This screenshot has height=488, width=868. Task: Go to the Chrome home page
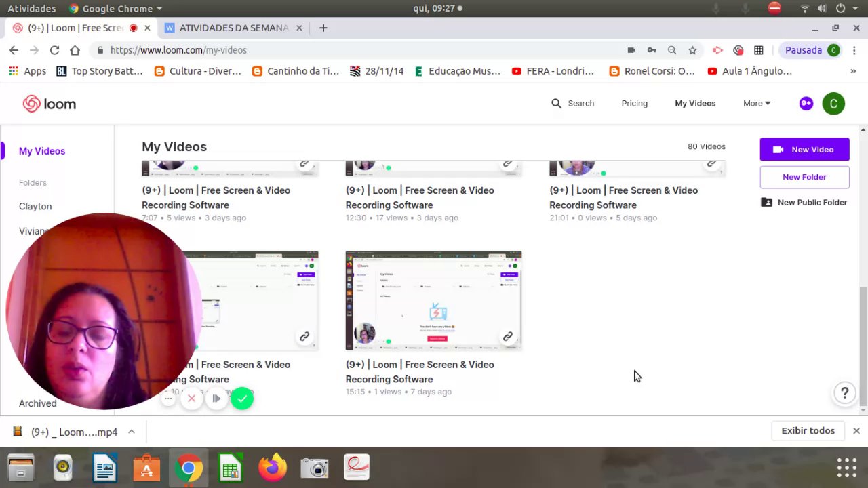tap(75, 50)
